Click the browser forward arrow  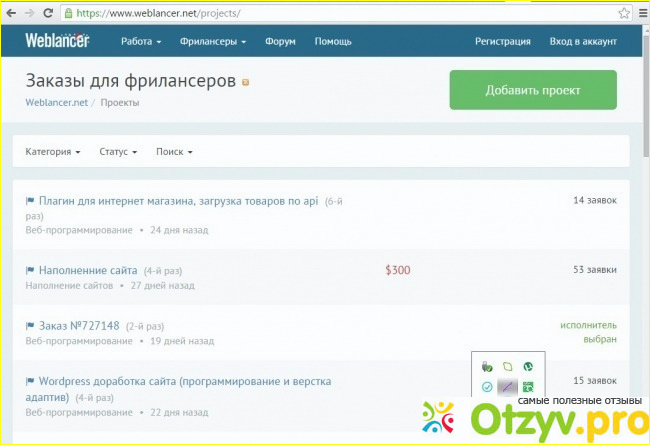click(32, 14)
